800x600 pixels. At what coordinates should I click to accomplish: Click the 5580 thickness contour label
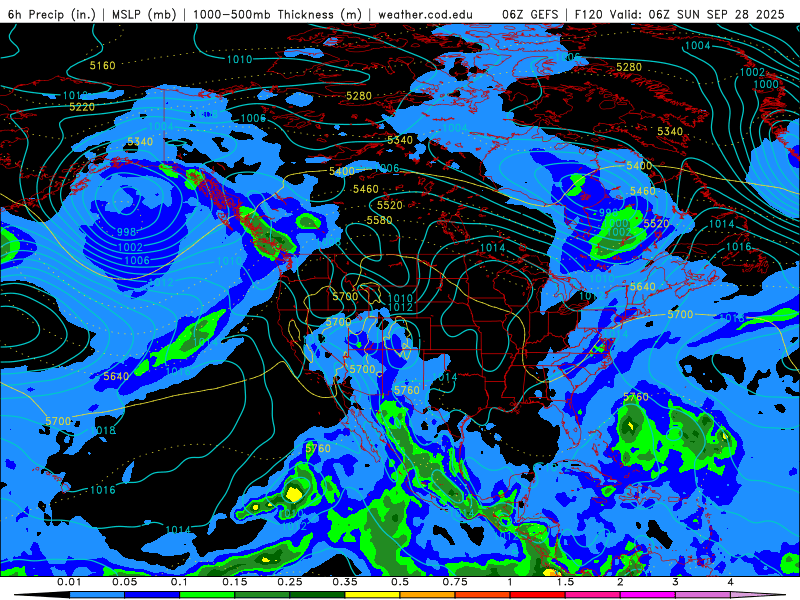click(x=380, y=220)
